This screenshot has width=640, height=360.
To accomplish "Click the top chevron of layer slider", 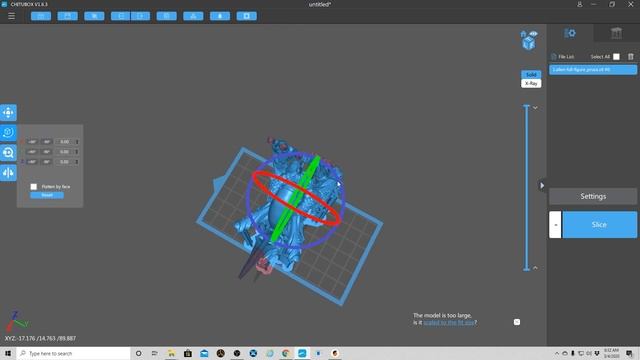I will (x=535, y=108).
